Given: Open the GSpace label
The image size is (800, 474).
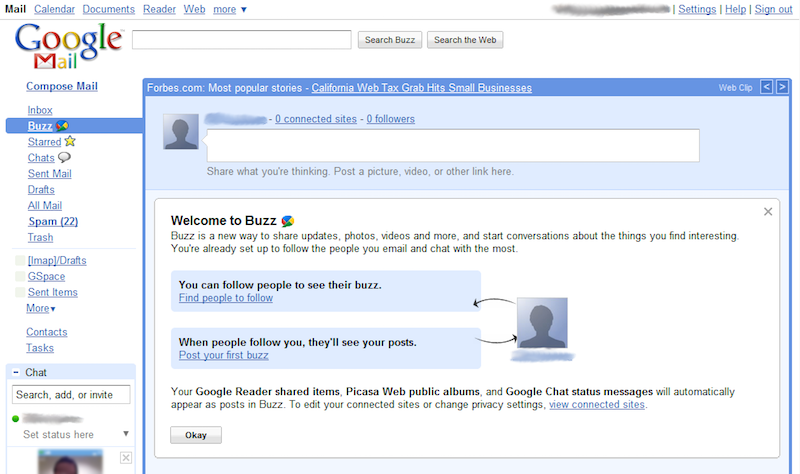Looking at the screenshot, I should [x=46, y=277].
